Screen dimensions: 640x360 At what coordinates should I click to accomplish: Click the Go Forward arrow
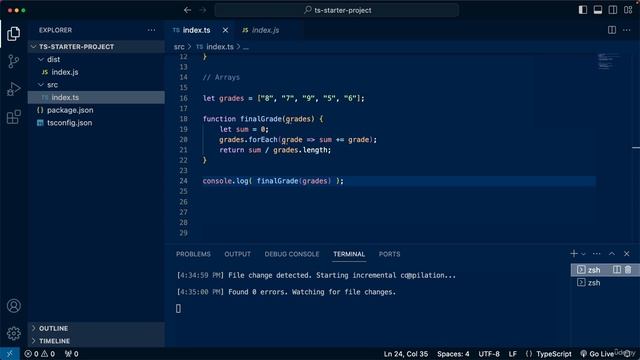coord(203,10)
